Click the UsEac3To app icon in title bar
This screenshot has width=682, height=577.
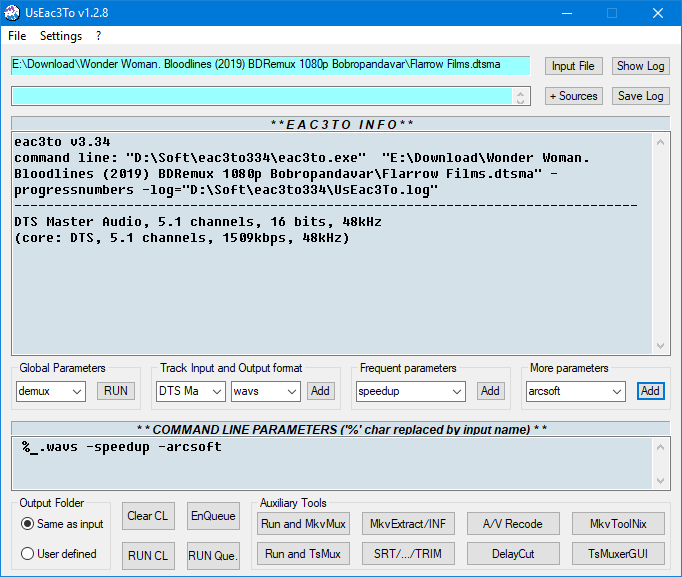click(14, 13)
